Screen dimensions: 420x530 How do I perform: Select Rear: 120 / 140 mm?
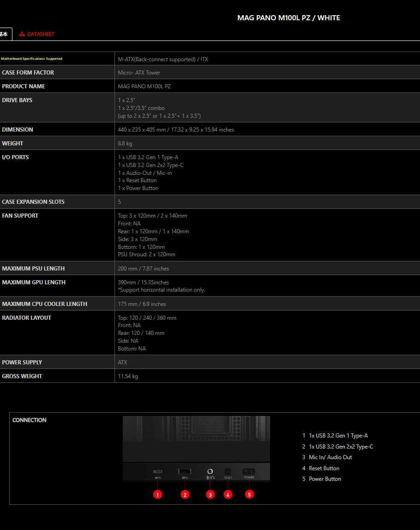pyautogui.click(x=141, y=333)
